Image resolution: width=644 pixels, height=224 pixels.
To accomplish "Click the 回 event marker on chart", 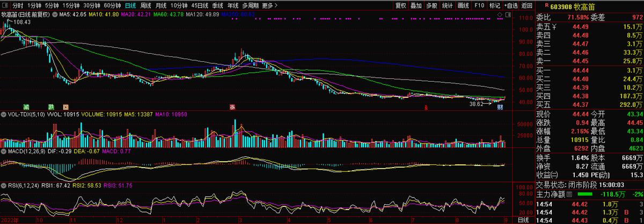I will [65, 106].
